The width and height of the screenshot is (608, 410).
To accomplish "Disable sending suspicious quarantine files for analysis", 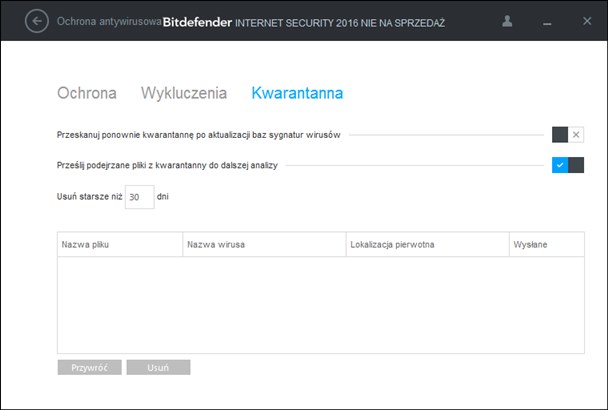I will (x=567, y=165).
